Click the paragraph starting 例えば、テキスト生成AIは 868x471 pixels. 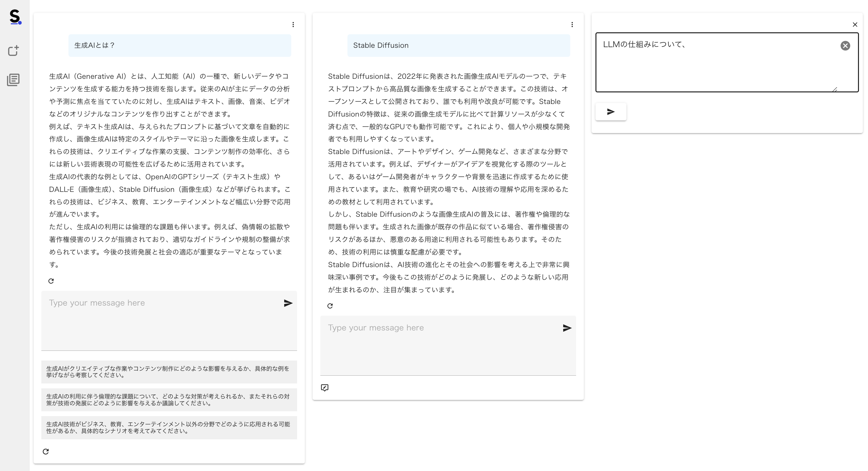click(x=170, y=145)
